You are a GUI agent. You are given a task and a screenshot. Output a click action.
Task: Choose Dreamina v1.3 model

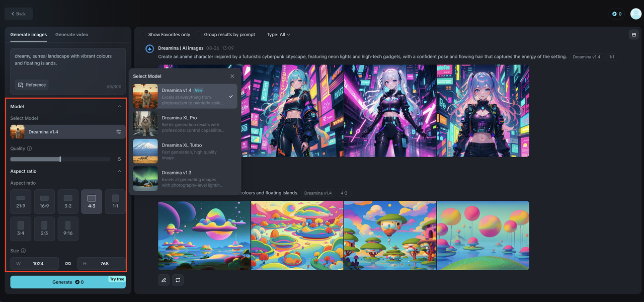pos(185,178)
